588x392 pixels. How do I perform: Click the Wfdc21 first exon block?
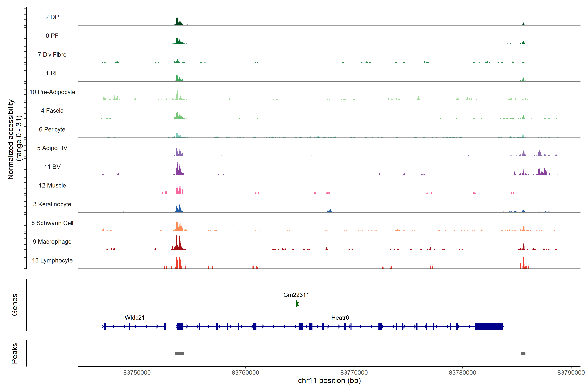[x=105, y=326]
